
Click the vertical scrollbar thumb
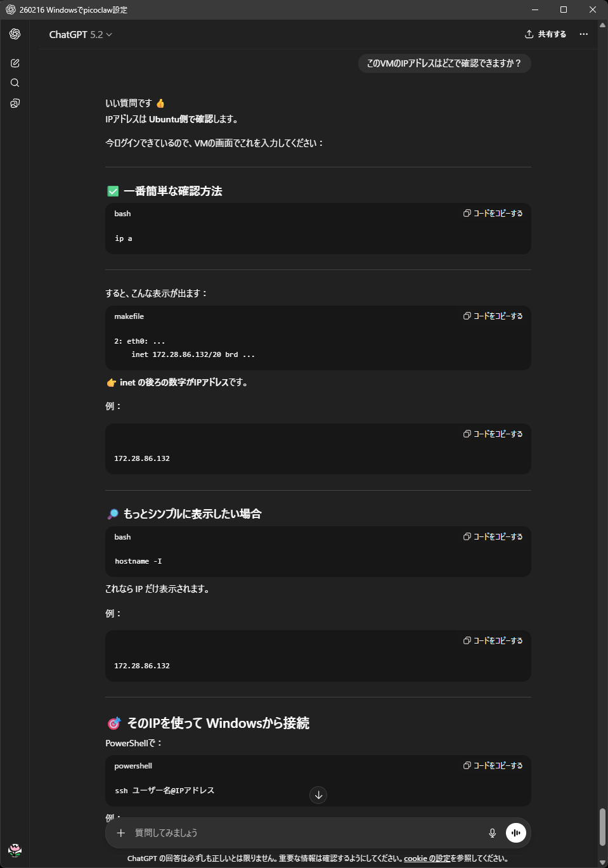pos(602,827)
